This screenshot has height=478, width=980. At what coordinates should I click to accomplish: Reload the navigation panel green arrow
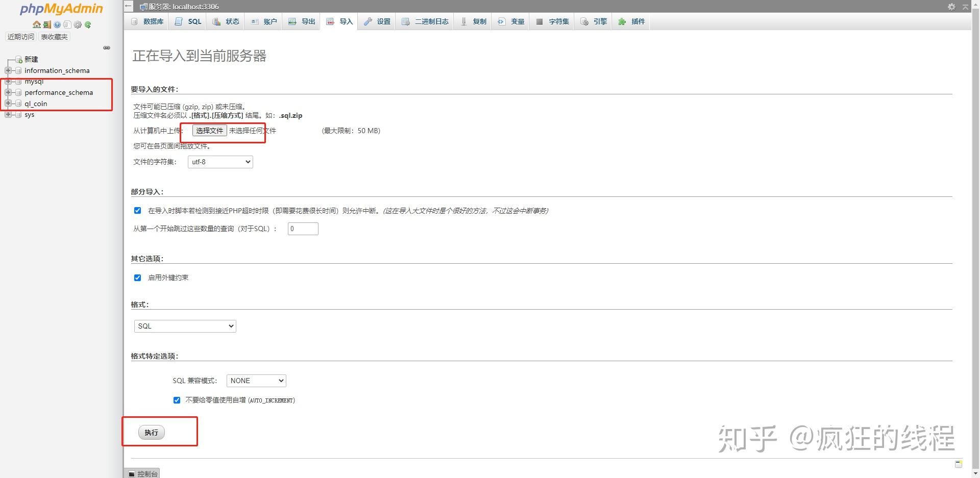point(88,24)
